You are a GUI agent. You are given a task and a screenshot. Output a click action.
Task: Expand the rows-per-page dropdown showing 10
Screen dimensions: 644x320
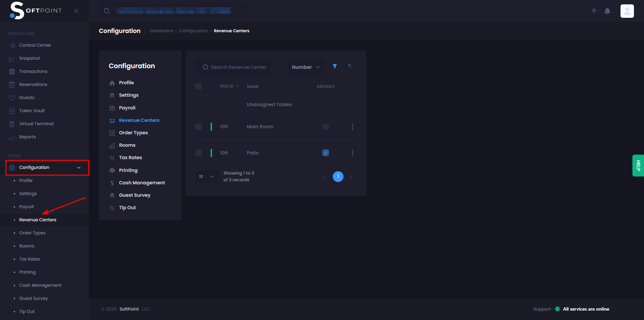[x=206, y=177]
